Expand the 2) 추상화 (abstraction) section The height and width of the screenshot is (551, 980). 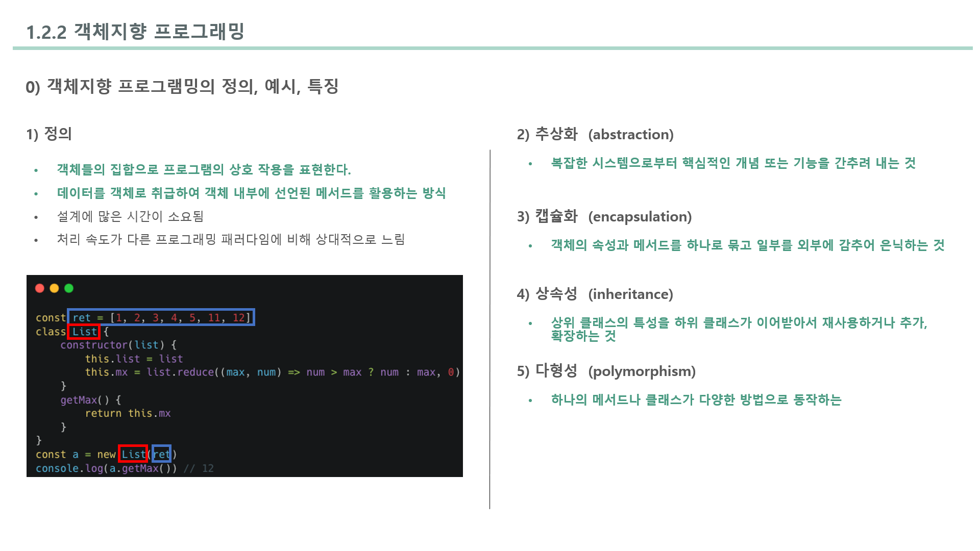[595, 134]
